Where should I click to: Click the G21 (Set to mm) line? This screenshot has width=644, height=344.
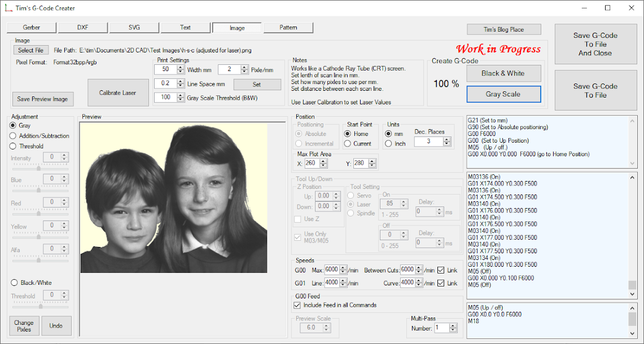click(x=488, y=121)
